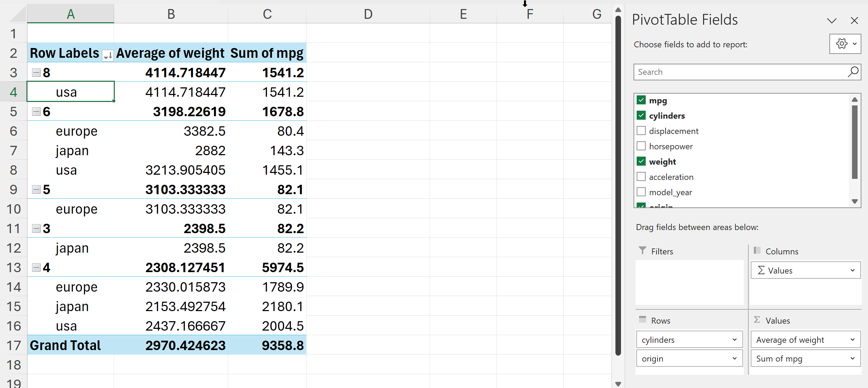Viewport: 868px width, 388px height.
Task: Open the Average of weight dropdown
Action: tap(852, 340)
